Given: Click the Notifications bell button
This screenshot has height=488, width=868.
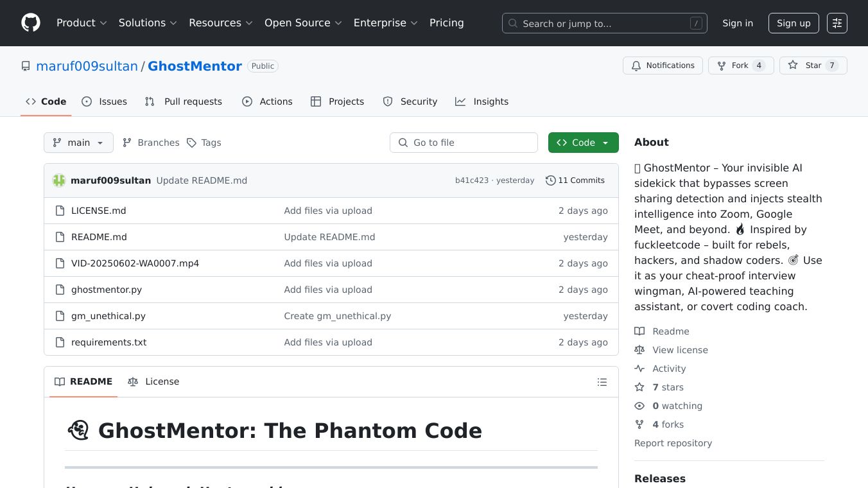Looking at the screenshot, I should [x=662, y=65].
